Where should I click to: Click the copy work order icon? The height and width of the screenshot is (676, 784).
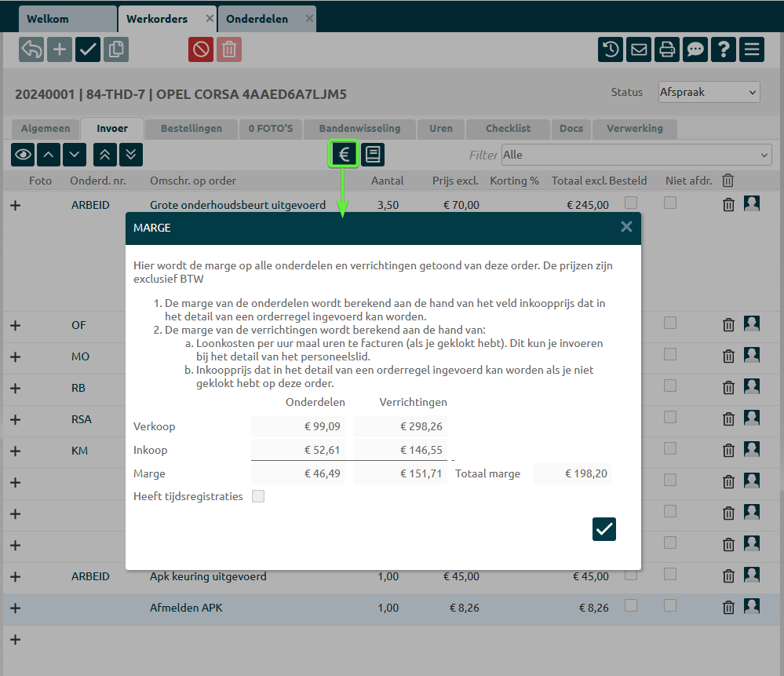[116, 49]
